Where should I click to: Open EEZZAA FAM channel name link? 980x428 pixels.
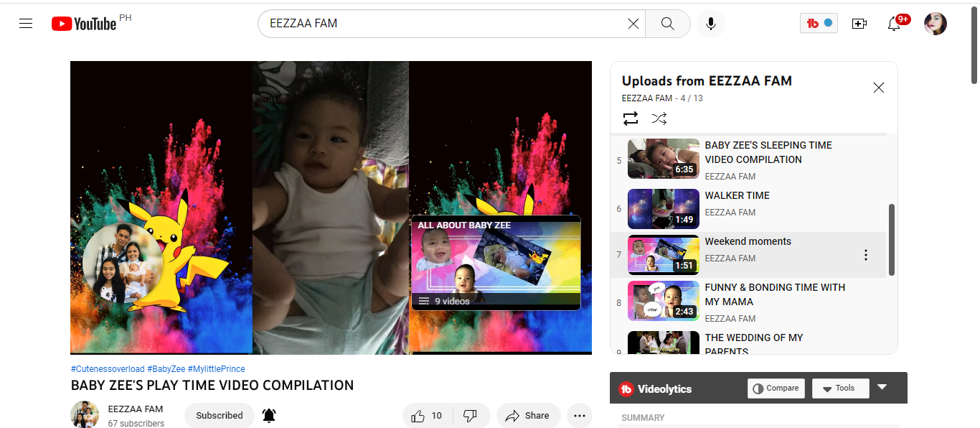[136, 409]
